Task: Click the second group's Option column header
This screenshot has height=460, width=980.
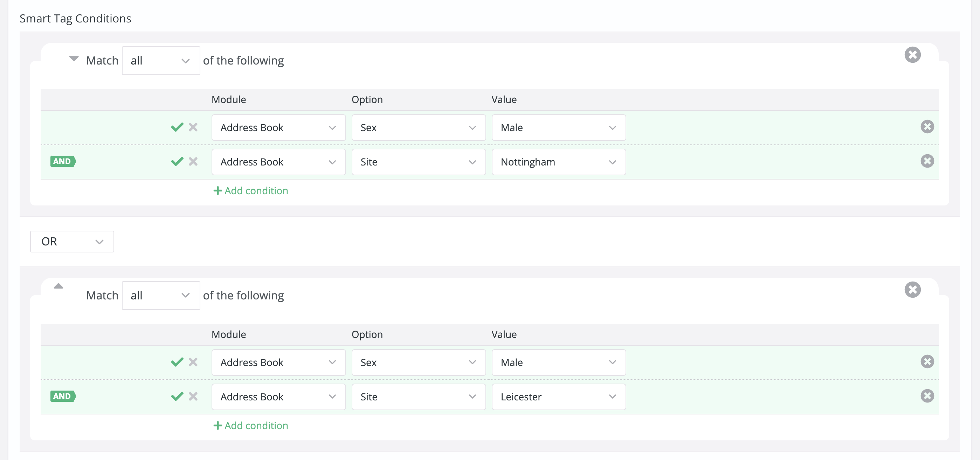Action: coord(367,335)
